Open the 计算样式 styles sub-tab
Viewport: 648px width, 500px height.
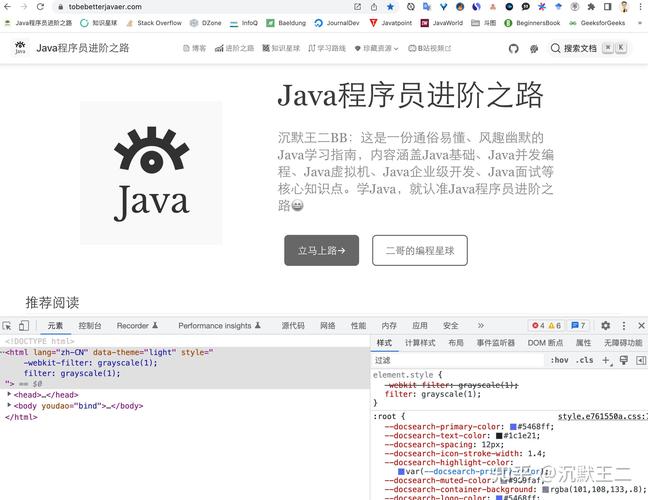[x=420, y=343]
